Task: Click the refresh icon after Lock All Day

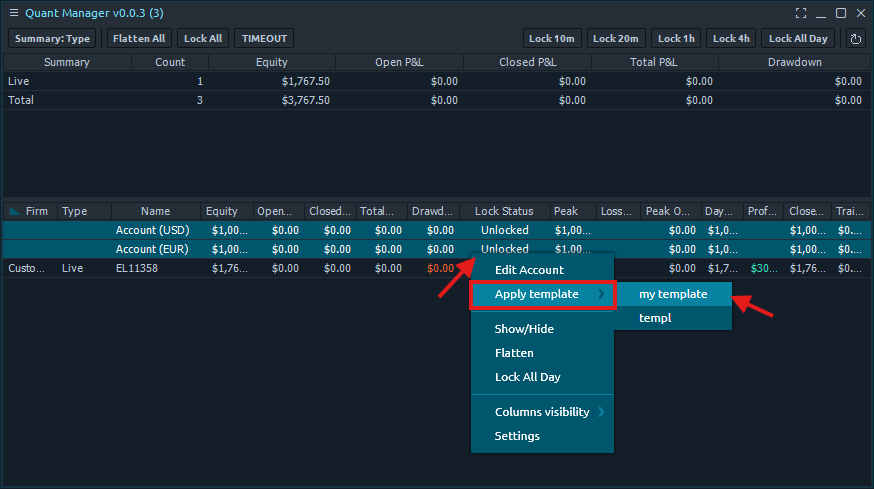Action: pos(855,39)
